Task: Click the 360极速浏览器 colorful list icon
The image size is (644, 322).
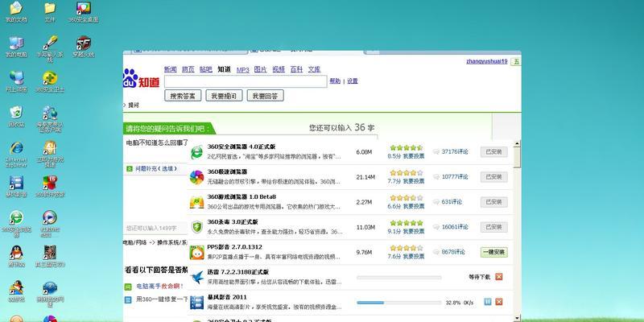Action: [x=196, y=177]
